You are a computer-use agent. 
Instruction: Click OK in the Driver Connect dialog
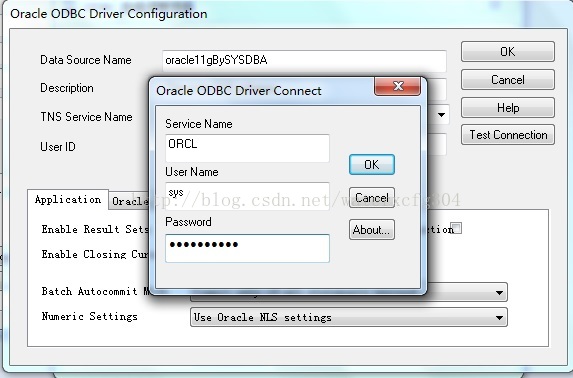[x=372, y=165]
